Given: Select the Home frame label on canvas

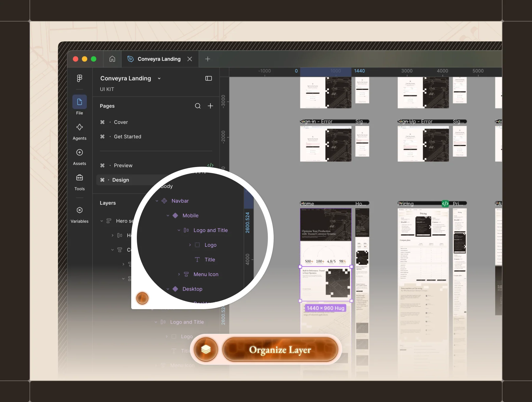Looking at the screenshot, I should click(307, 204).
